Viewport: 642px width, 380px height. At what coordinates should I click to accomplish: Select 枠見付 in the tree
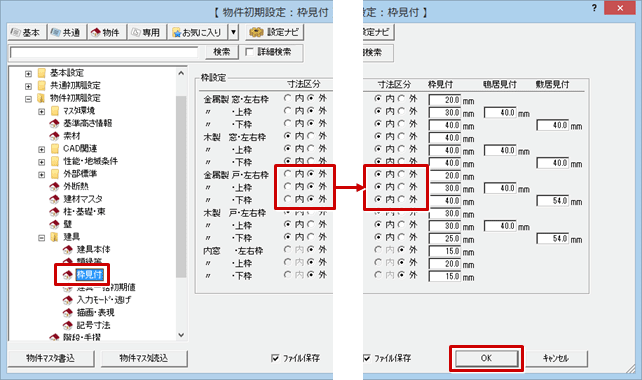click(x=90, y=275)
